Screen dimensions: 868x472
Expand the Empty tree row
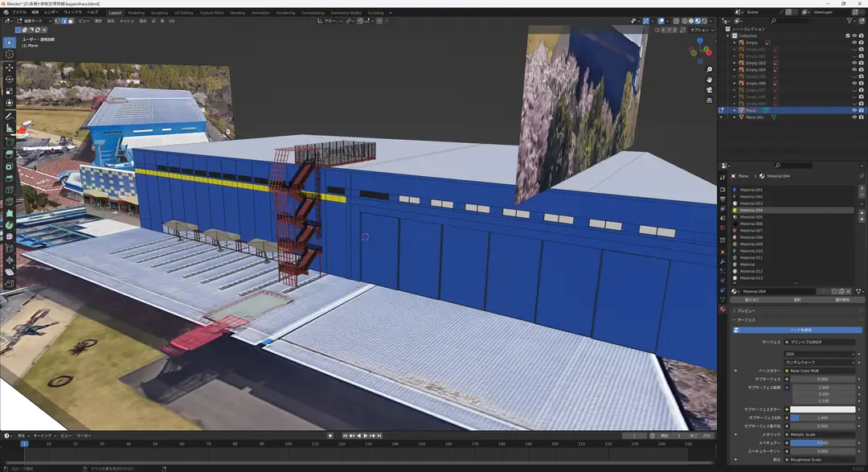coord(735,43)
